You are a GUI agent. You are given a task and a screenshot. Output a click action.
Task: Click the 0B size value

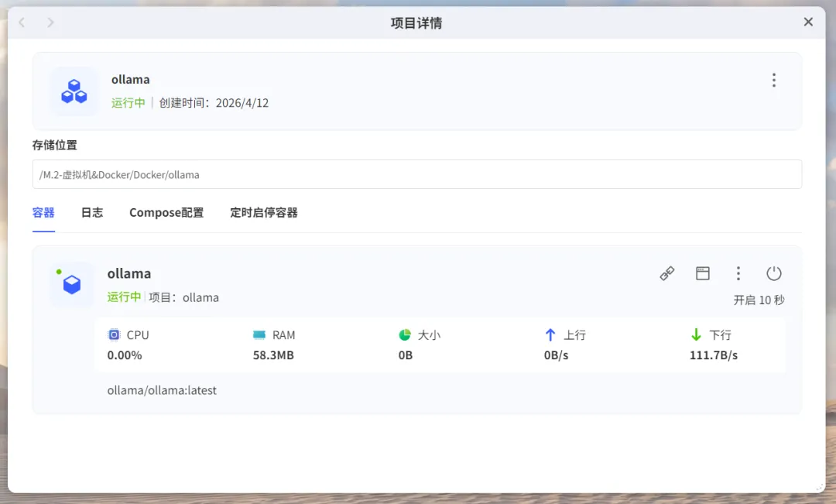coord(405,355)
